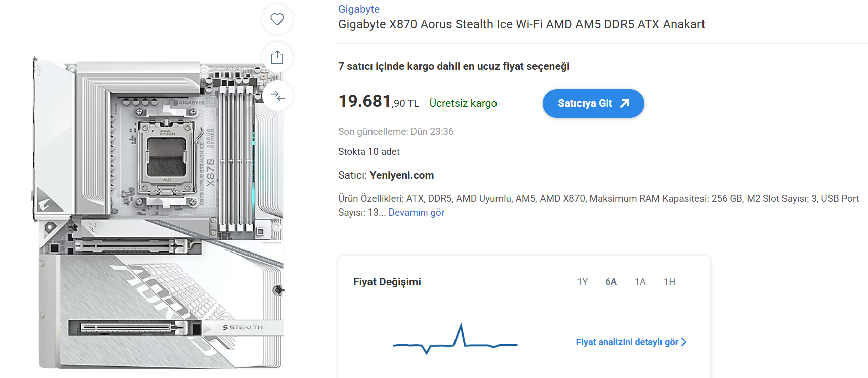Viewport: 868px width, 378px height.
Task: Click the Stokta 10 adet text
Action: point(369,152)
